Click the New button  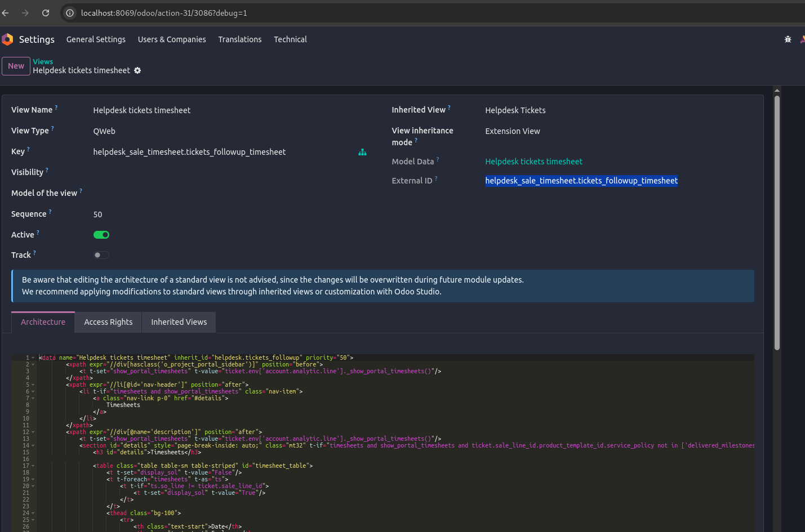point(16,66)
